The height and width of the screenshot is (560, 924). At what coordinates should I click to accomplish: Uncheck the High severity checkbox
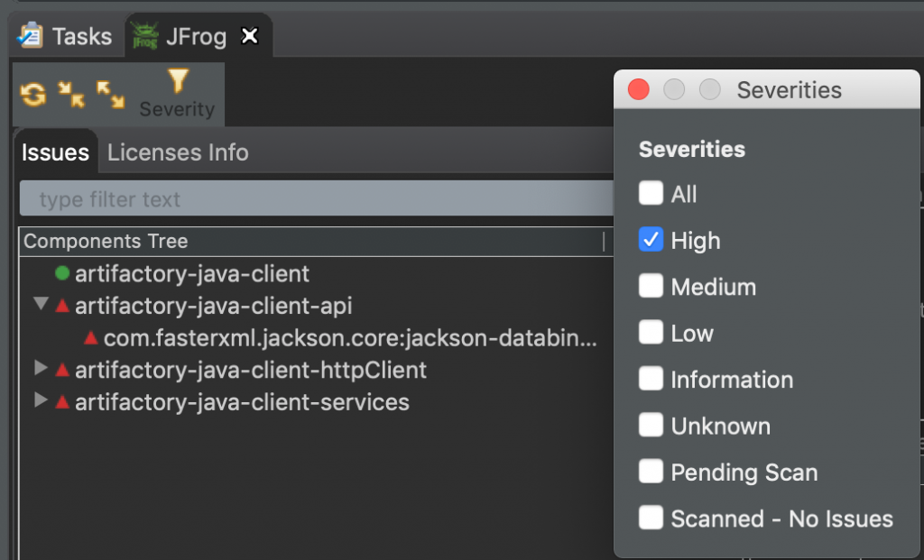pos(651,240)
